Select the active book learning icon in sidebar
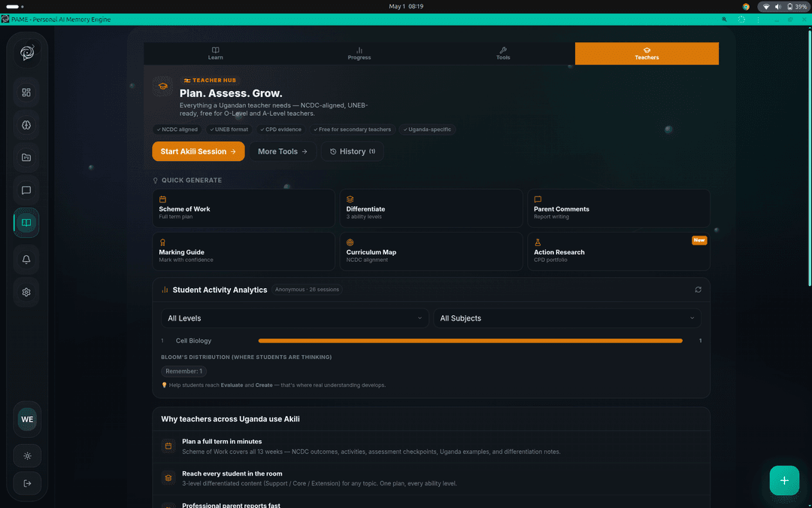 26,223
